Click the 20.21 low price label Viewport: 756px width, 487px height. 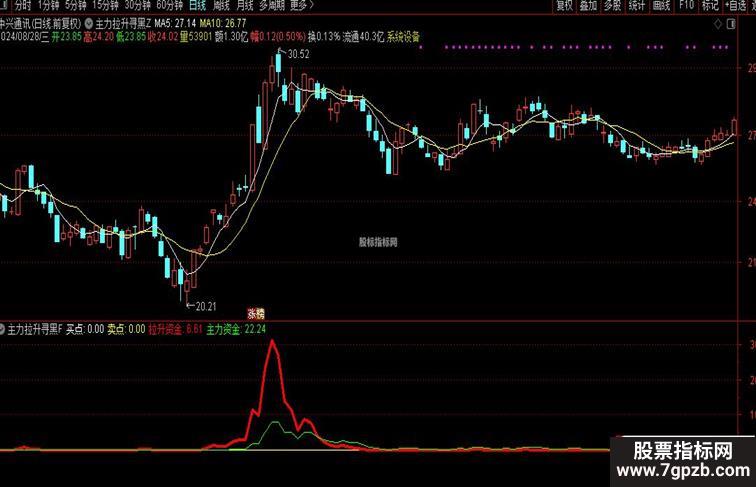[206, 306]
